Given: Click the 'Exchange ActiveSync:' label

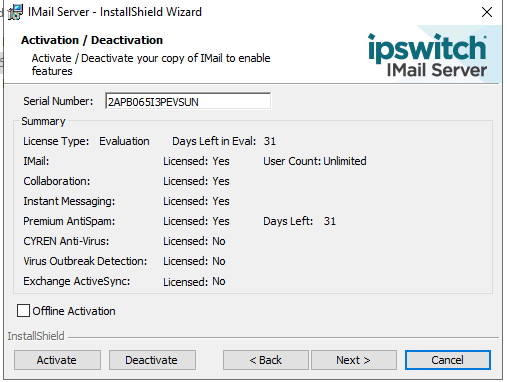Looking at the screenshot, I should coord(76,281).
